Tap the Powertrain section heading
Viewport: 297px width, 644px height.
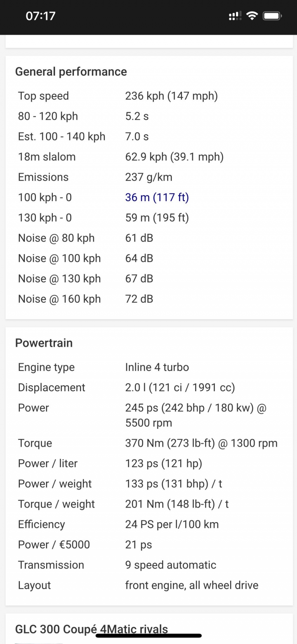[44, 343]
